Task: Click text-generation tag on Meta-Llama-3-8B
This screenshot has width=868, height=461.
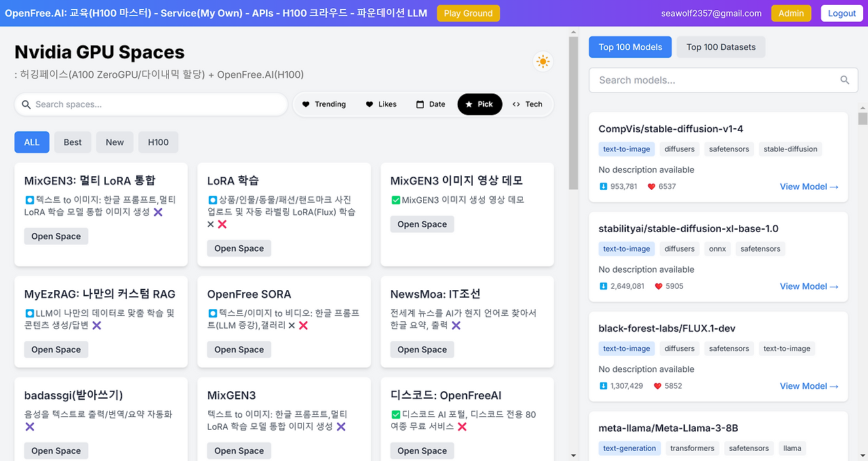Action: (x=629, y=448)
